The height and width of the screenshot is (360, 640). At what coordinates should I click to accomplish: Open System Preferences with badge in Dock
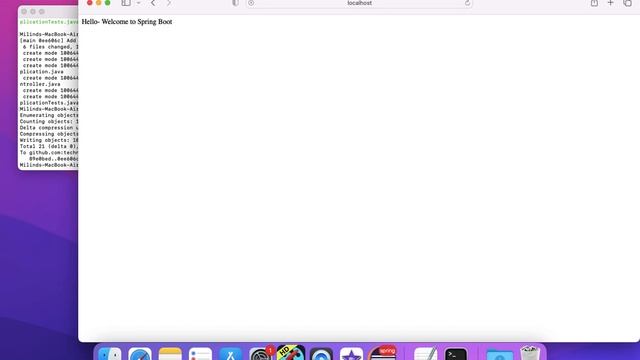[x=260, y=354]
